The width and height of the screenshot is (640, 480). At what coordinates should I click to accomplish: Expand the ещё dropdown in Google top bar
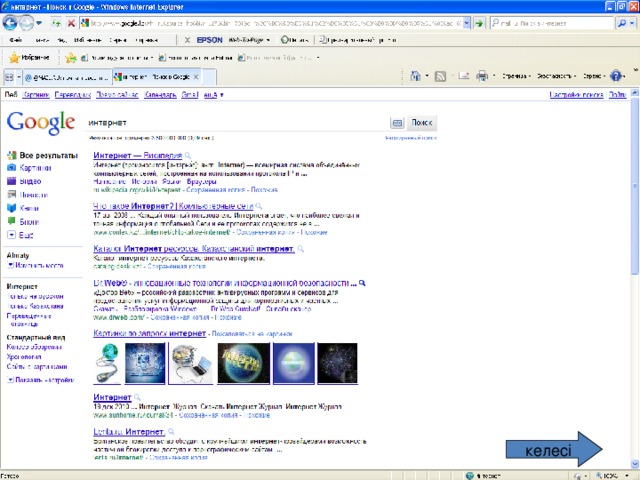click(213, 95)
